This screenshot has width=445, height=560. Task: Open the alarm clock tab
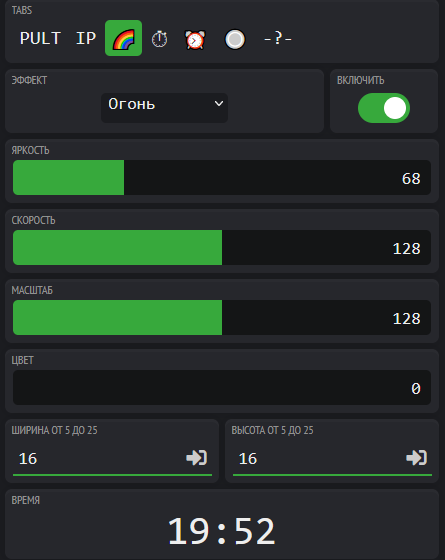(x=195, y=39)
